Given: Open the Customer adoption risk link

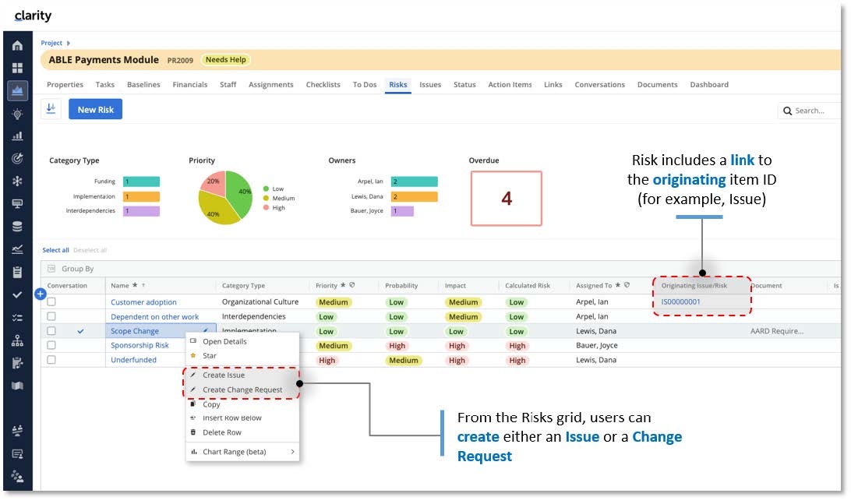Looking at the screenshot, I should tap(143, 302).
